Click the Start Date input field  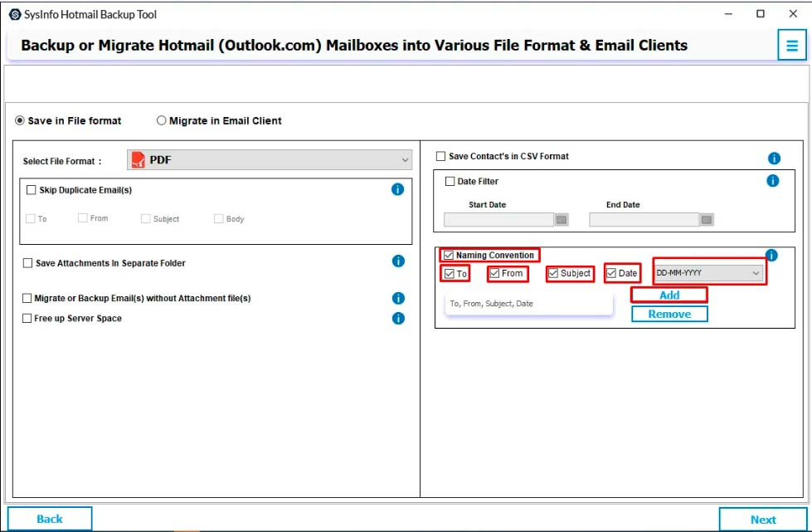(x=498, y=220)
